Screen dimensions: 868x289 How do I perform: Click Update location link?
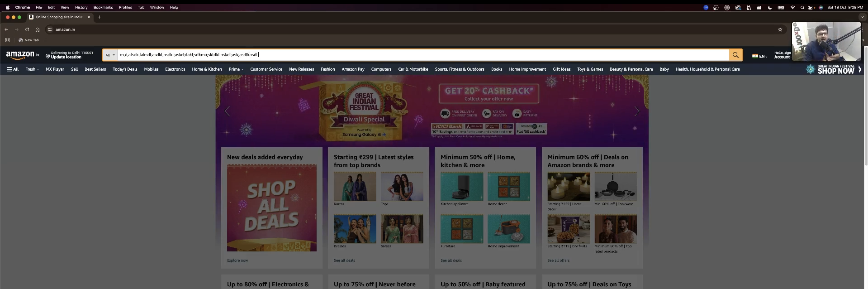(x=66, y=57)
